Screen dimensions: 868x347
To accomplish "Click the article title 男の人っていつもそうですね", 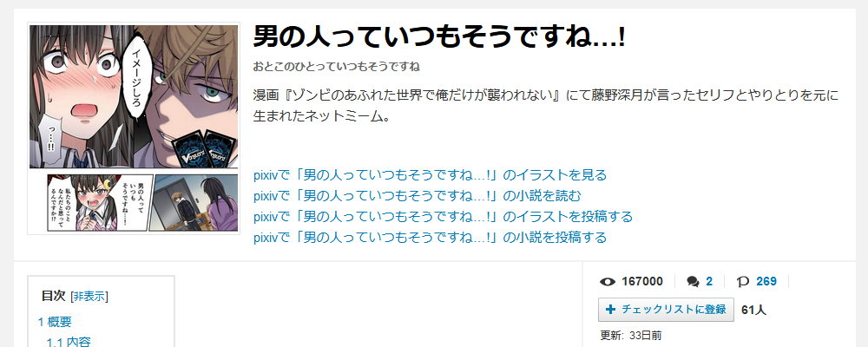I will coord(439,37).
